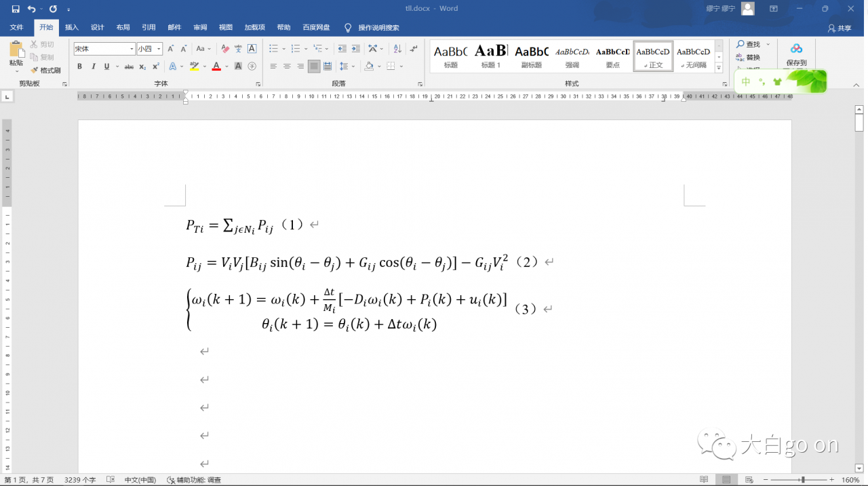Open the bullet list dropdown arrow
Image resolution: width=868 pixels, height=486 pixels.
pyautogui.click(x=283, y=49)
